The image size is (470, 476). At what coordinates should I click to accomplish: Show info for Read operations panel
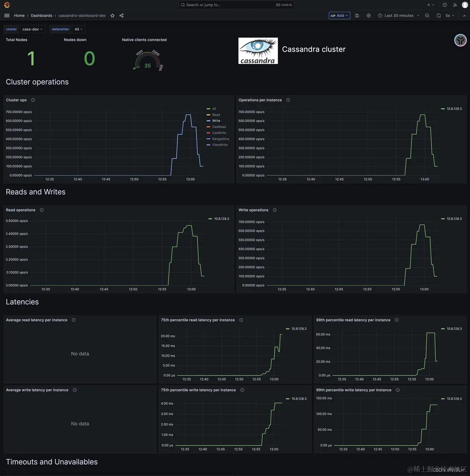pos(42,210)
